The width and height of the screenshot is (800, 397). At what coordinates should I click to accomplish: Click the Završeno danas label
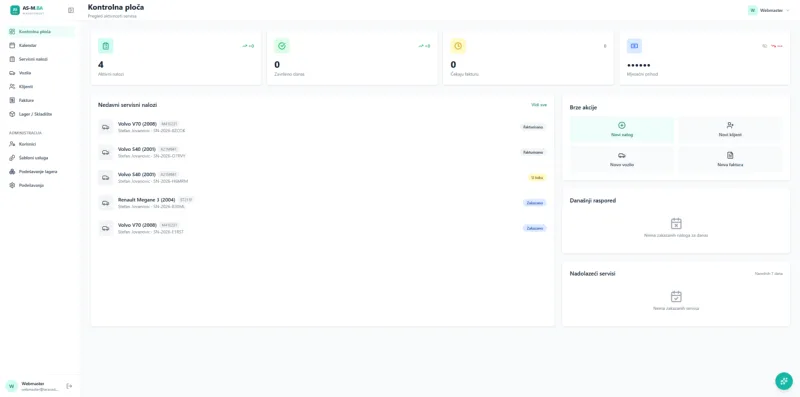pyautogui.click(x=289, y=75)
